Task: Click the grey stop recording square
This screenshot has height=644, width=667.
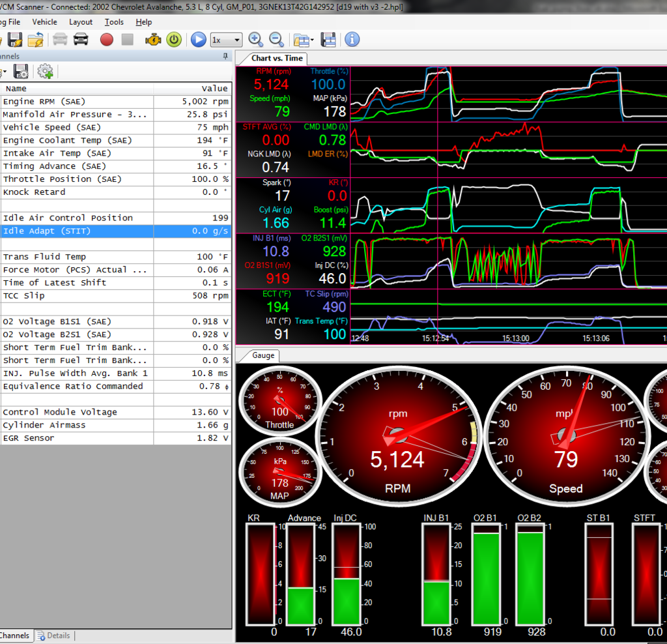Action: [x=127, y=40]
